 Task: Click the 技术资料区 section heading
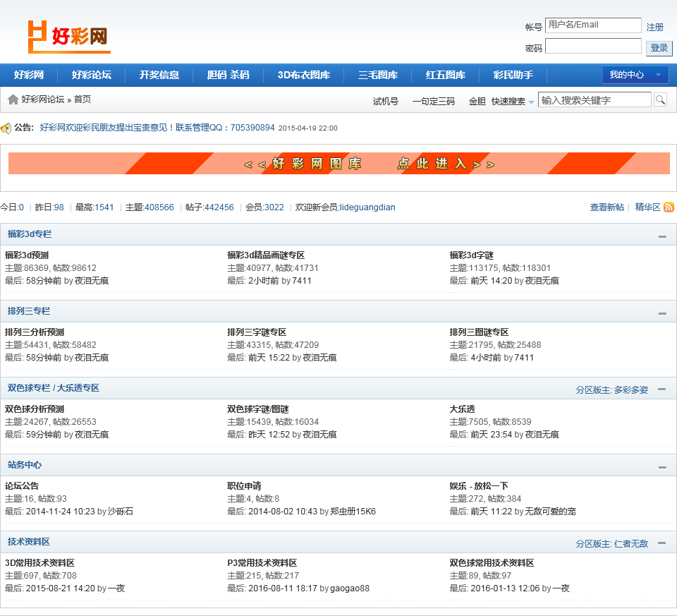click(29, 542)
